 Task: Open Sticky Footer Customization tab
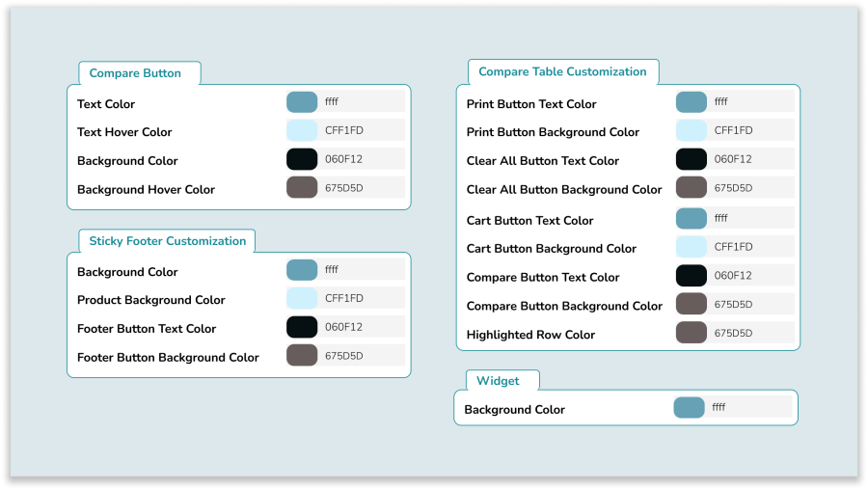[168, 241]
